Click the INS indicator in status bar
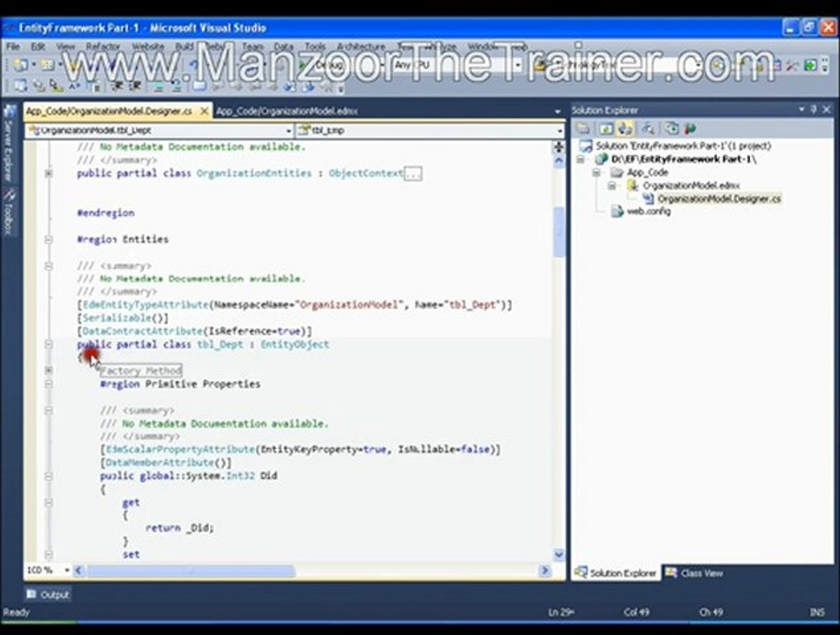 pos(817,611)
